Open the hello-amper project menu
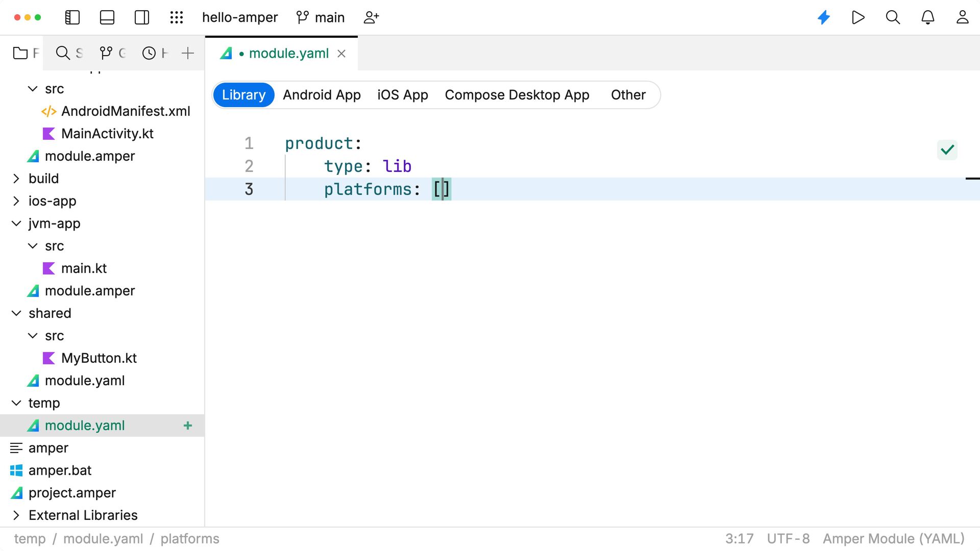Screen dimensions: 980x551 (x=240, y=17)
